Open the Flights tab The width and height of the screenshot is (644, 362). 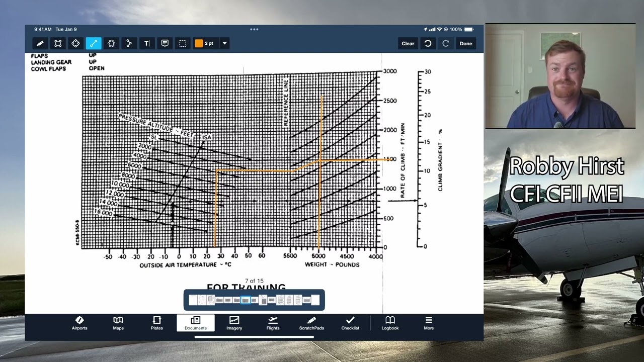coord(273,323)
